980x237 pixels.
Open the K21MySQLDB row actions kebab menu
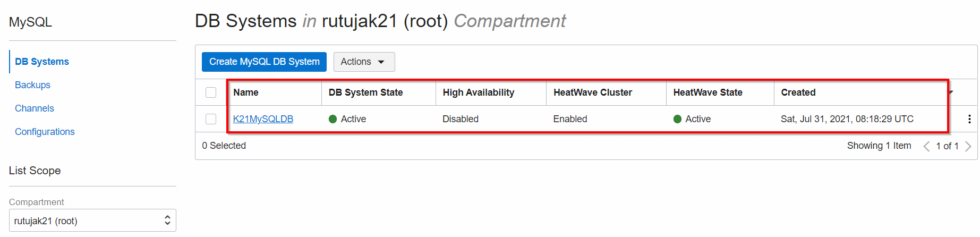[969, 119]
